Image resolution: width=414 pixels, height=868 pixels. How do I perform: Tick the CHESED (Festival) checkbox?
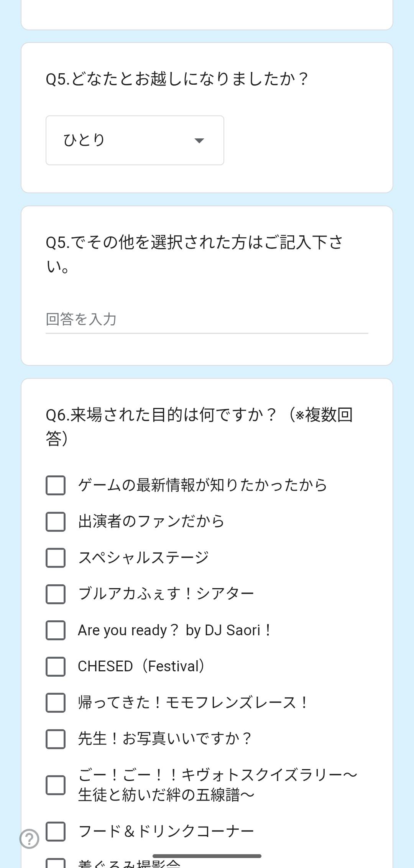(x=56, y=666)
